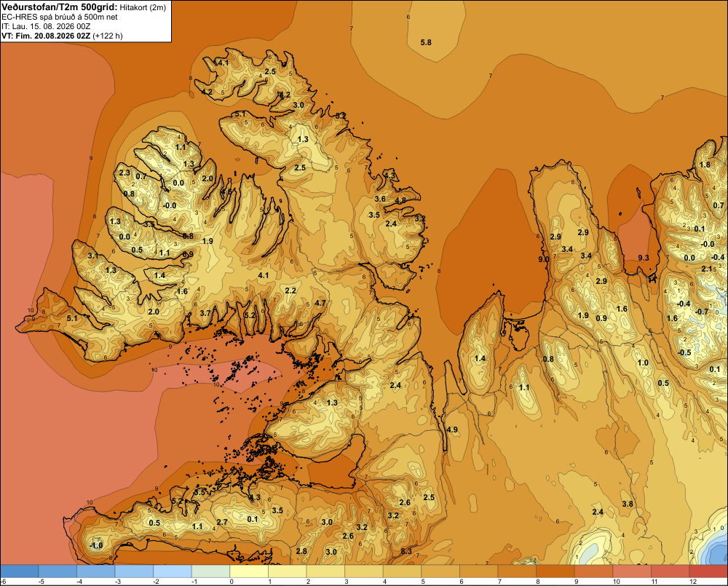This screenshot has width=728, height=586.
Task: Click legend color swatch between 1 and 2
Action: [288, 571]
